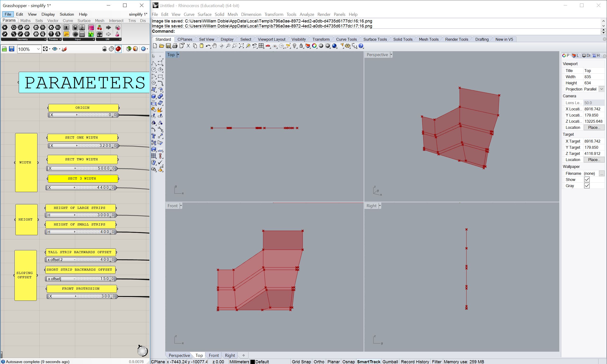
Task: Uncheck the Wallpaper Gray checkbox
Action: pyautogui.click(x=587, y=186)
